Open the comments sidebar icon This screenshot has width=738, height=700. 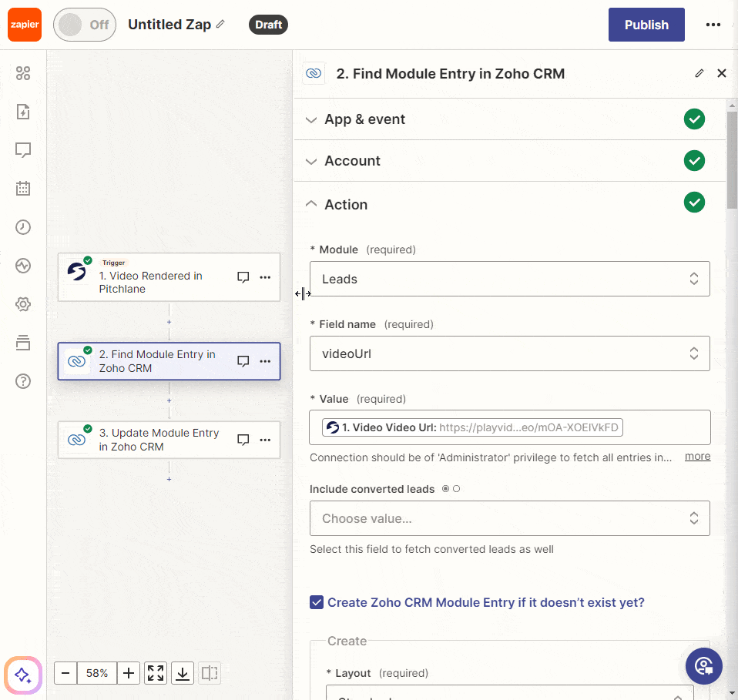click(23, 150)
